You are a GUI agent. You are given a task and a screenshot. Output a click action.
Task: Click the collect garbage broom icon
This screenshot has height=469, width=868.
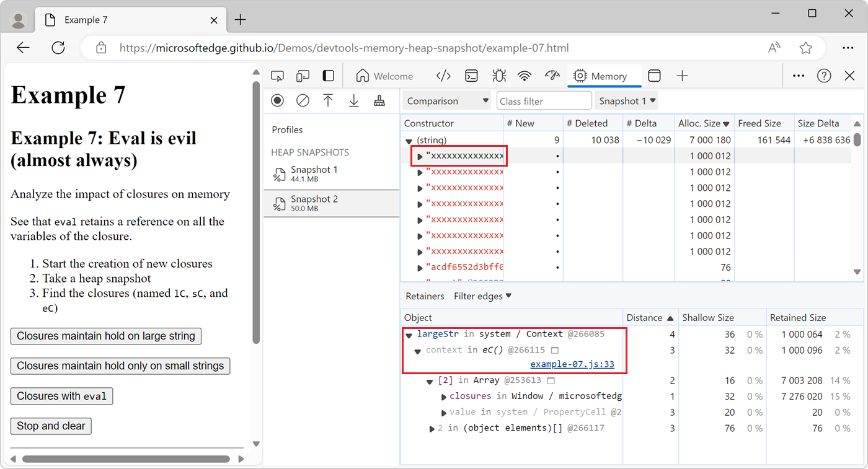[x=379, y=100]
